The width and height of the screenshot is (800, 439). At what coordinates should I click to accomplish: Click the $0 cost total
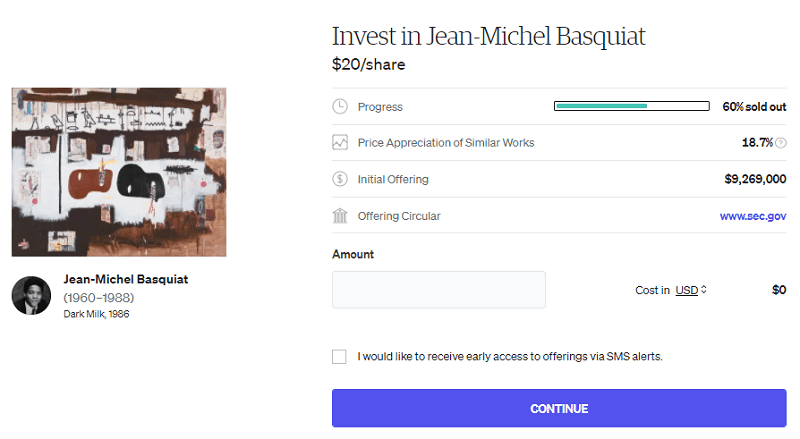click(x=779, y=290)
